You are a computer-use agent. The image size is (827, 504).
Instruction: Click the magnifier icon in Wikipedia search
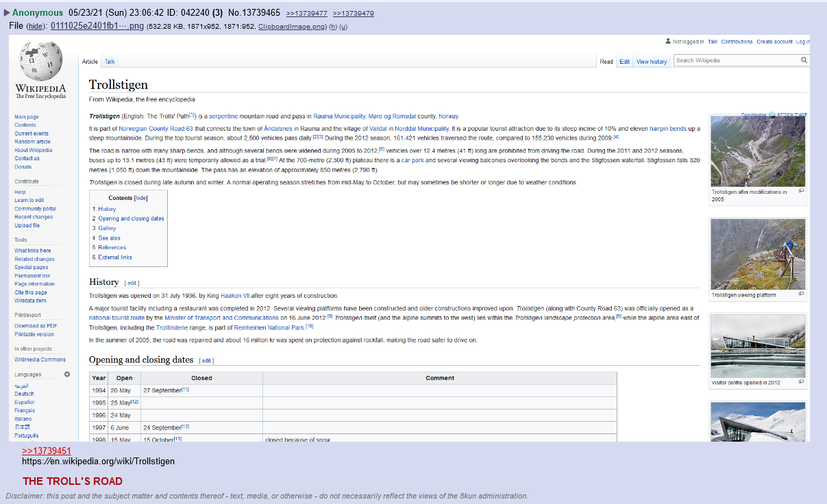coord(804,60)
